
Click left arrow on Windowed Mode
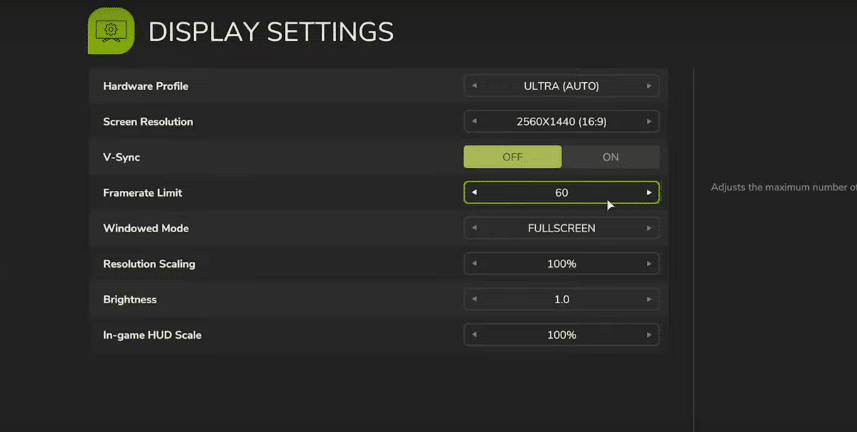click(x=474, y=228)
